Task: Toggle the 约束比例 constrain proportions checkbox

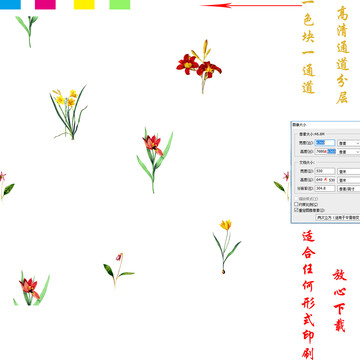Action: [296, 204]
